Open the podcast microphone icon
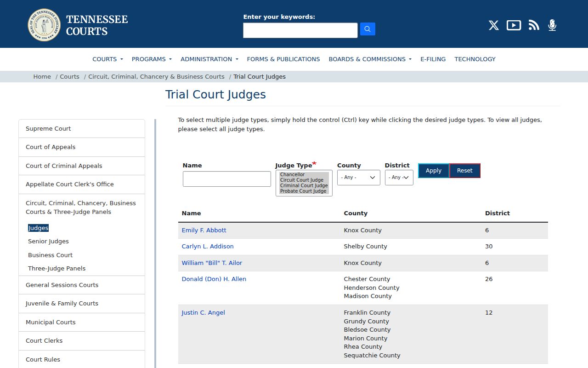This screenshot has height=368, width=588. click(x=552, y=25)
